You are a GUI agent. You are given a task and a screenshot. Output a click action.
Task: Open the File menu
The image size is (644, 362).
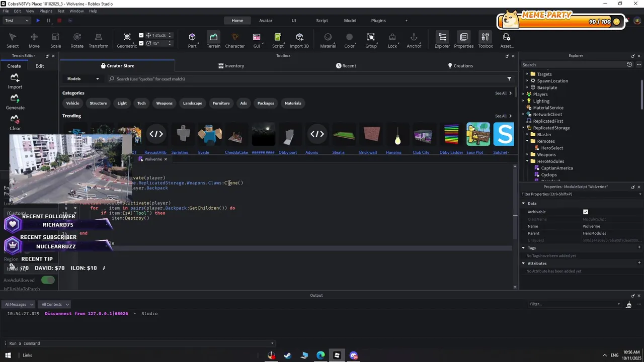click(6, 11)
